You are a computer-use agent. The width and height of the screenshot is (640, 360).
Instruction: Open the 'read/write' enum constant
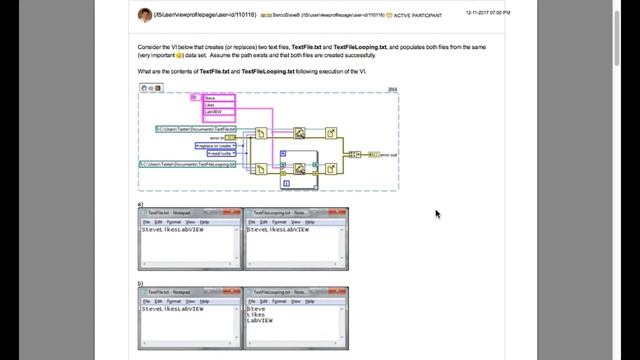[222, 153]
